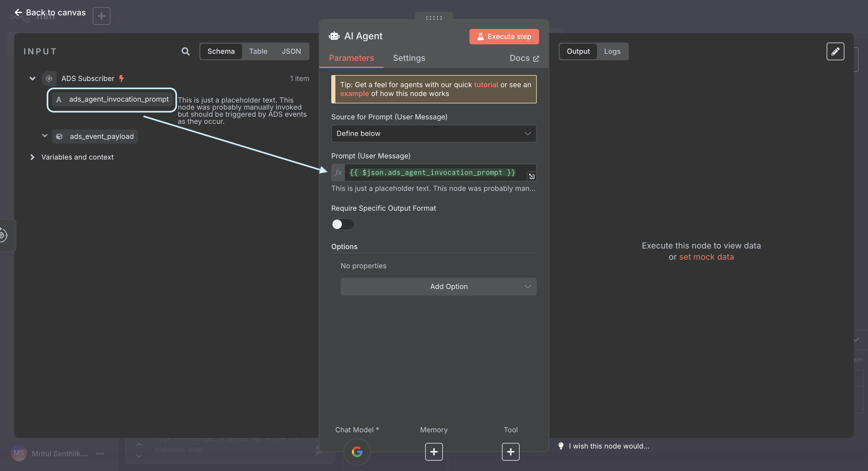Click the search icon in the Input panel
This screenshot has width=868, height=471.
pyautogui.click(x=186, y=51)
